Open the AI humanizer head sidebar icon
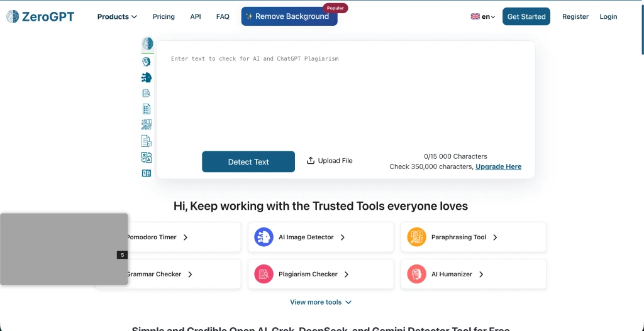 tap(146, 62)
